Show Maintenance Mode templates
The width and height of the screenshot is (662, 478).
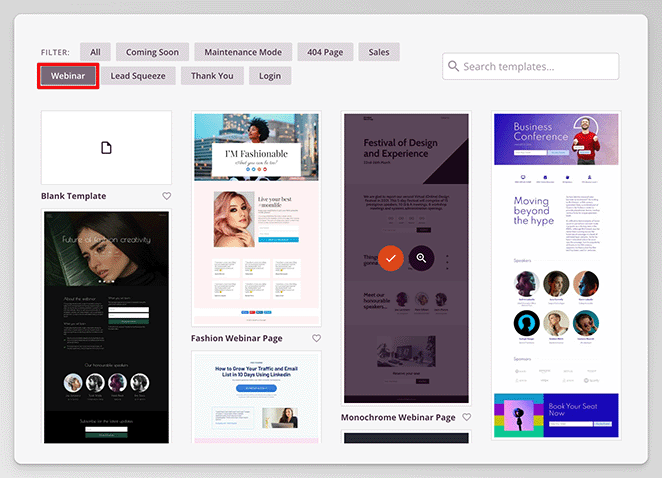click(245, 52)
